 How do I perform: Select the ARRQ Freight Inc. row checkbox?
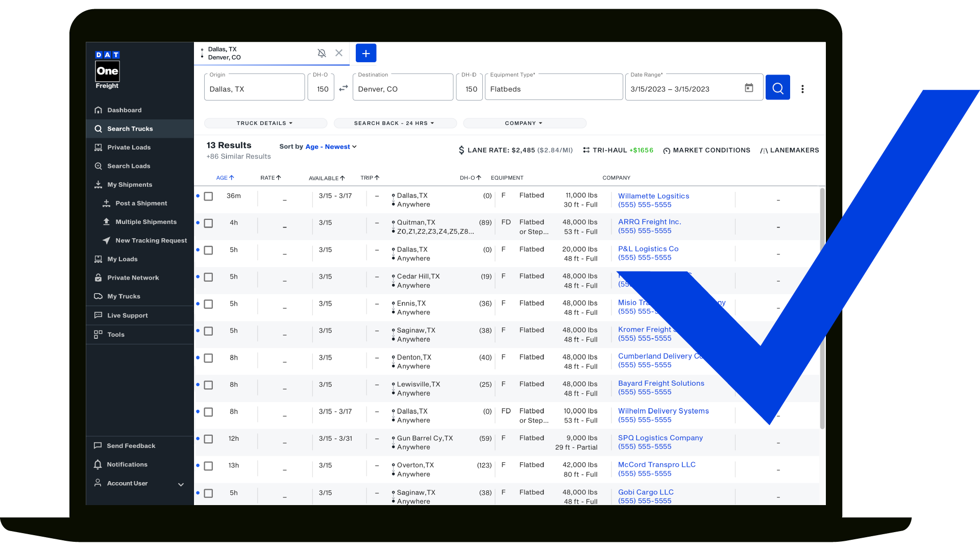point(208,223)
